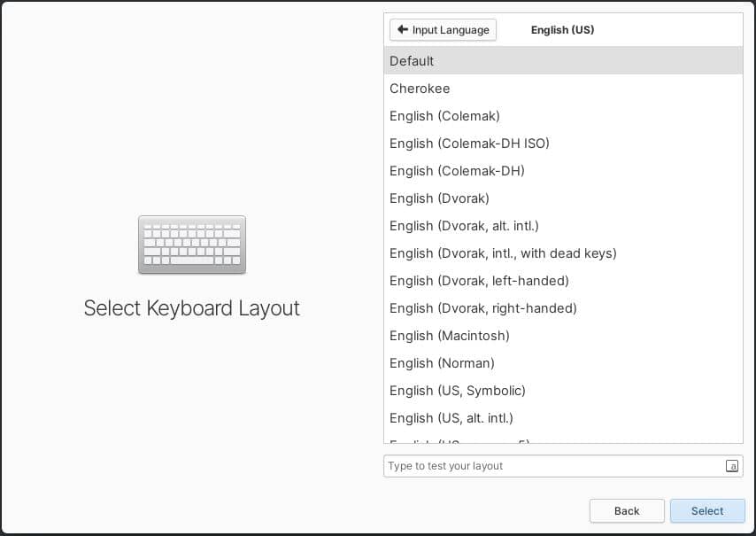Go back to Input Language list
The height and width of the screenshot is (536, 756).
pos(443,30)
